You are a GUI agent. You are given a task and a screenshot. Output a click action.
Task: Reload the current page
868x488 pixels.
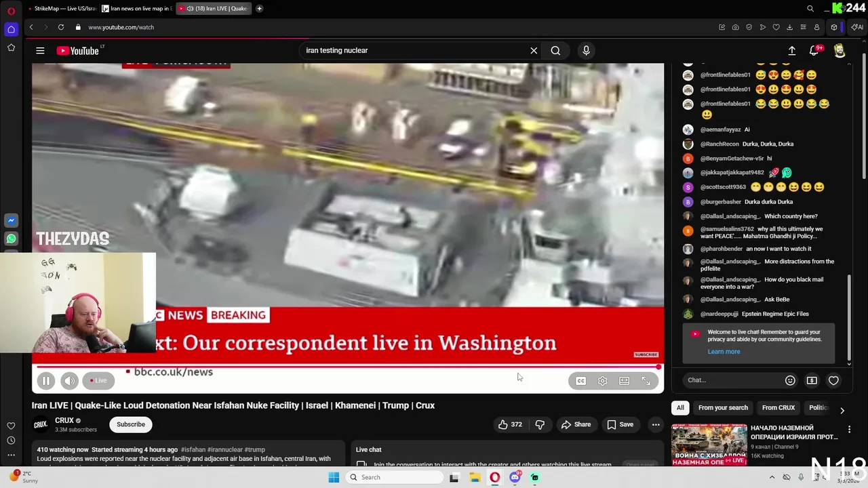[x=61, y=27]
